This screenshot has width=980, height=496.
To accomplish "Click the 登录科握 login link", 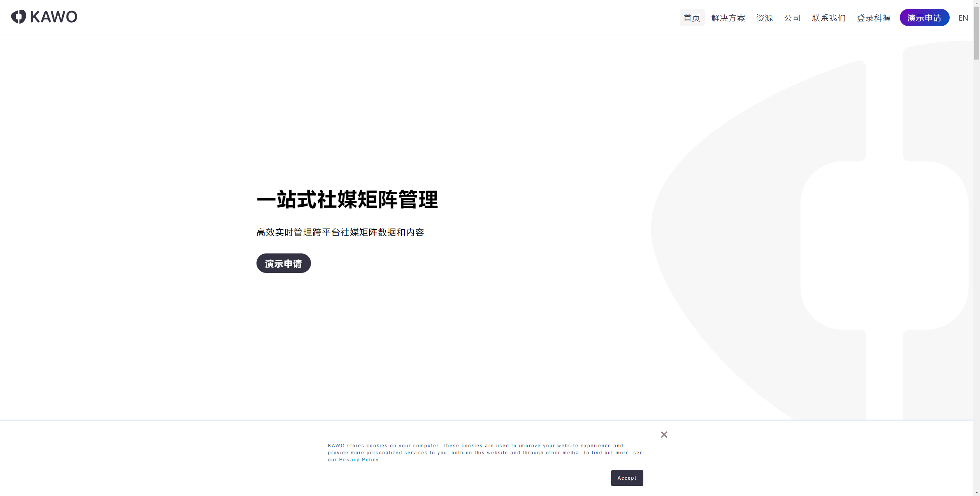I will (x=873, y=18).
